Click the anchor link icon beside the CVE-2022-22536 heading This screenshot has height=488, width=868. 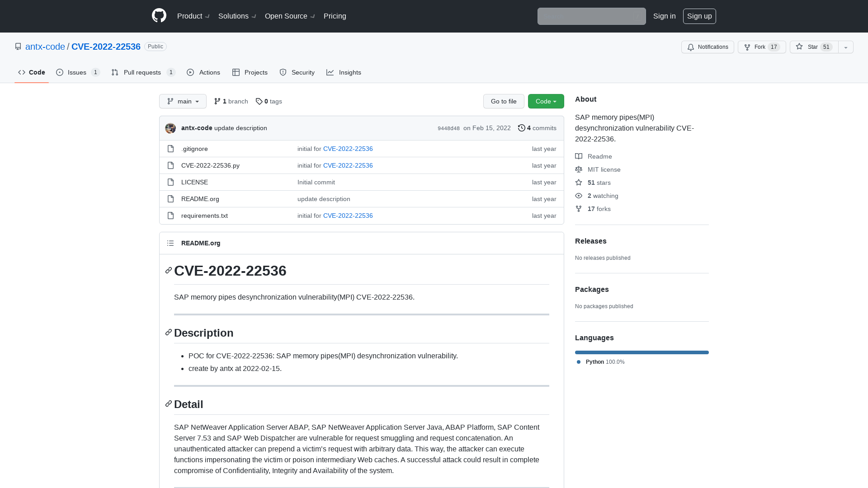coord(169,270)
